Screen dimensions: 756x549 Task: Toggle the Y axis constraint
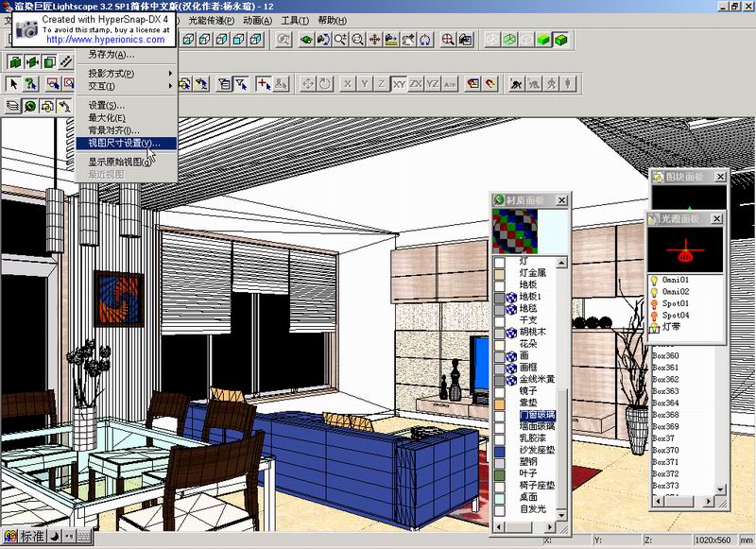tap(365, 84)
